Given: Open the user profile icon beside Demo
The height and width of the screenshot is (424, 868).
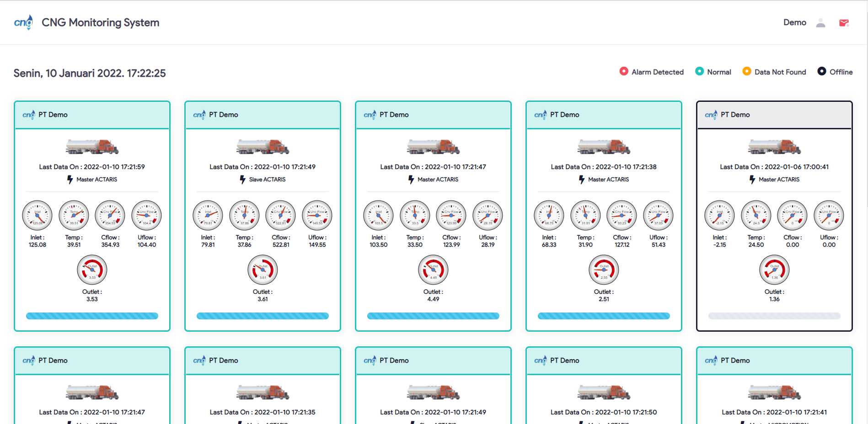Looking at the screenshot, I should tap(820, 23).
